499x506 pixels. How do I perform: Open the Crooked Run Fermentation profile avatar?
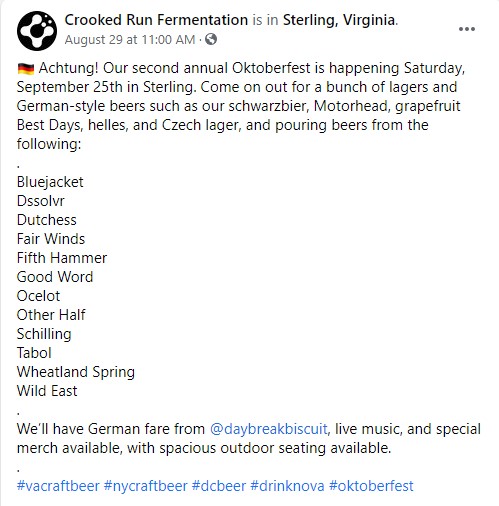point(37,31)
